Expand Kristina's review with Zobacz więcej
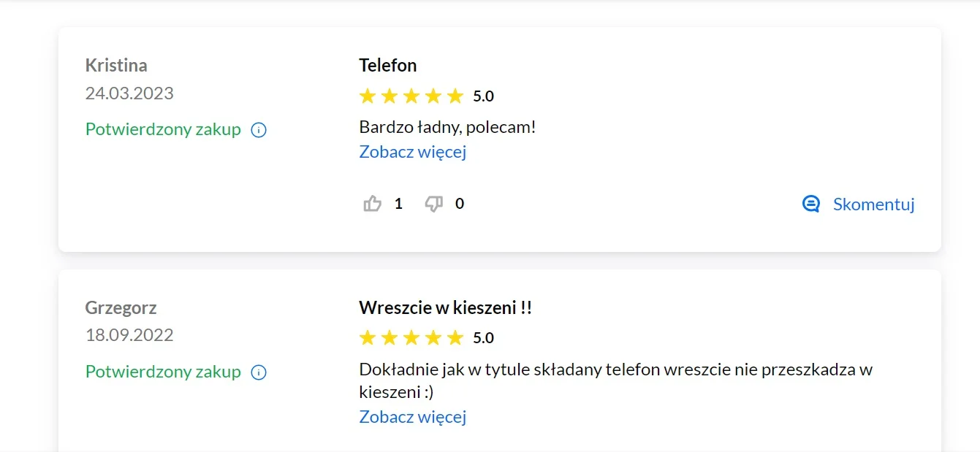This screenshot has width=980, height=452. 413,152
